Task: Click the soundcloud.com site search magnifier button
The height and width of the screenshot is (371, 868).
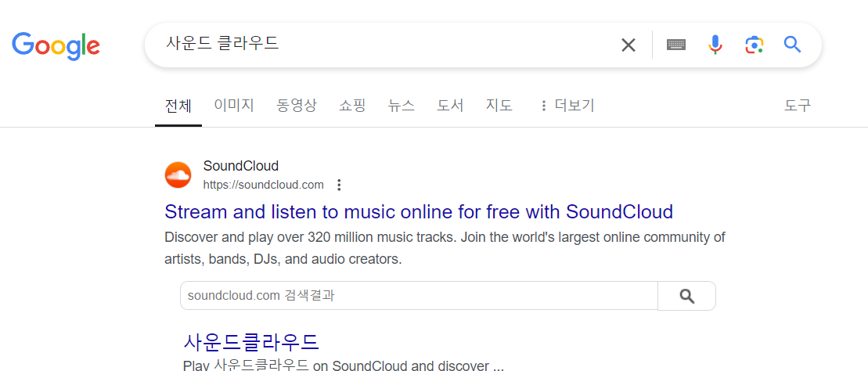Action: [x=686, y=296]
